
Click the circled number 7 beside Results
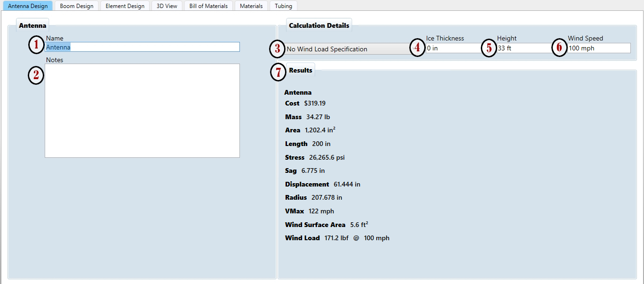coord(279,72)
